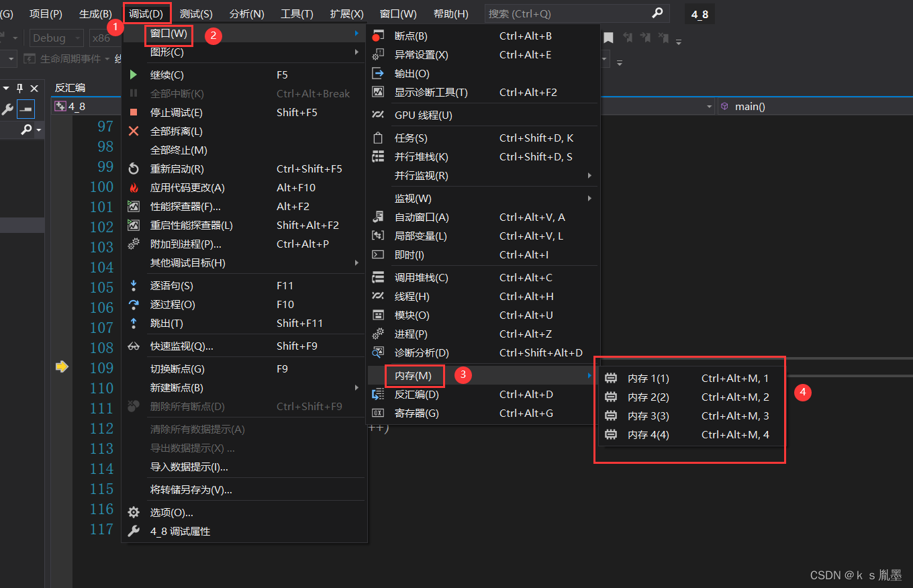913x588 pixels.
Task: Open 寄存器(G) registers window
Action: click(482, 413)
